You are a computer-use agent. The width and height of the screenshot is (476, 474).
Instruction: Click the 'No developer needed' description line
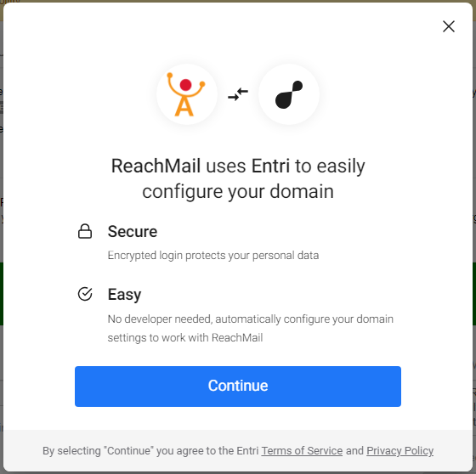tap(251, 319)
